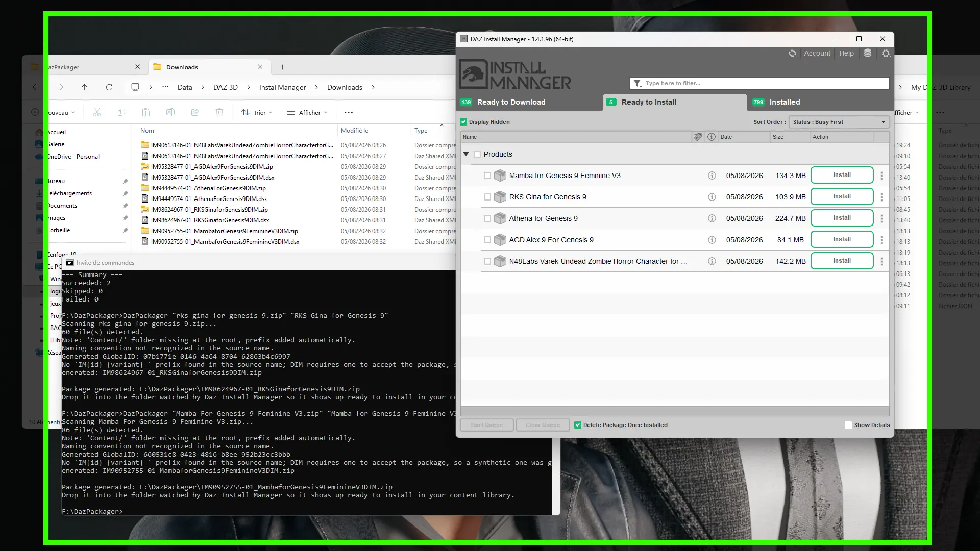The width and height of the screenshot is (980, 551).
Task: Open the settings gear in Install Manager
Action: click(886, 53)
